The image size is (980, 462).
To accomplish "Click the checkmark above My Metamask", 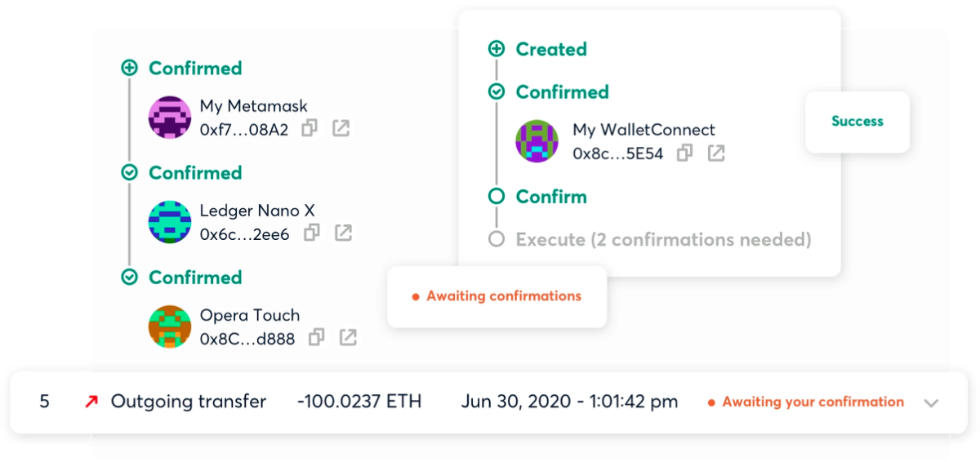I will coord(129,68).
